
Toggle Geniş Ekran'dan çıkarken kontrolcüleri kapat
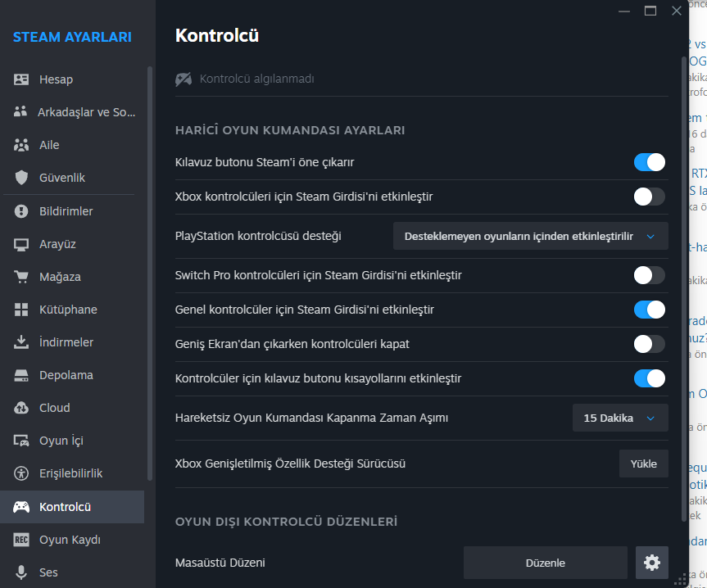pyautogui.click(x=650, y=344)
